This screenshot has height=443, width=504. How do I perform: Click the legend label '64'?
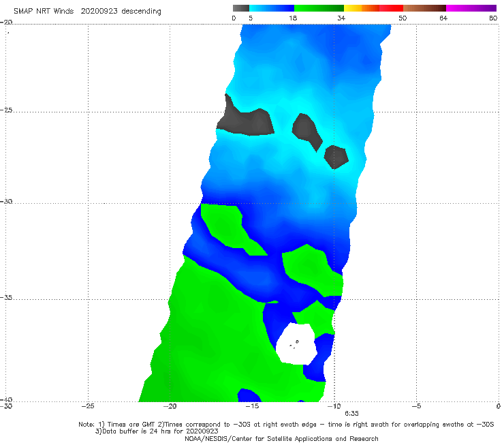pyautogui.click(x=443, y=18)
